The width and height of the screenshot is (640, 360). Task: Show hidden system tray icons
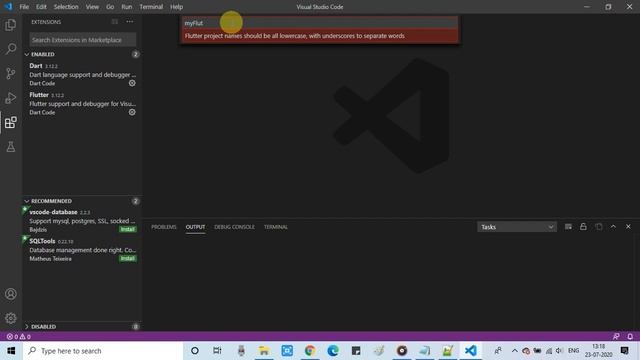tap(514, 351)
